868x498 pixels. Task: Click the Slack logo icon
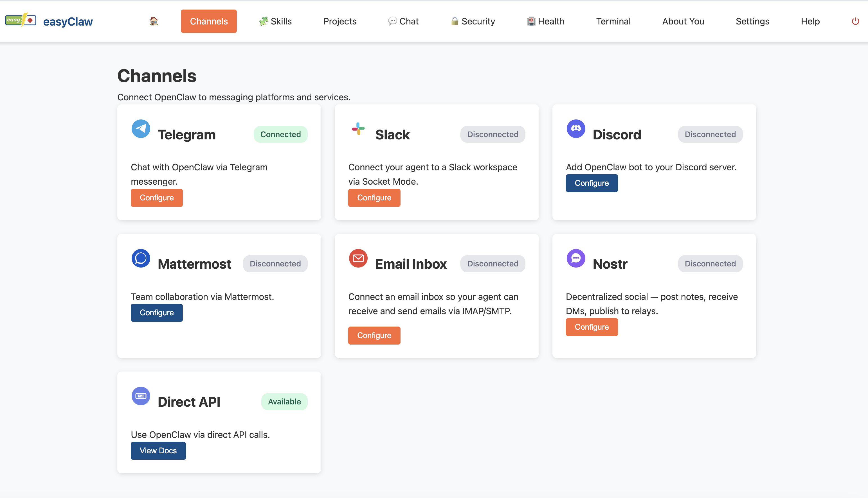click(x=358, y=129)
